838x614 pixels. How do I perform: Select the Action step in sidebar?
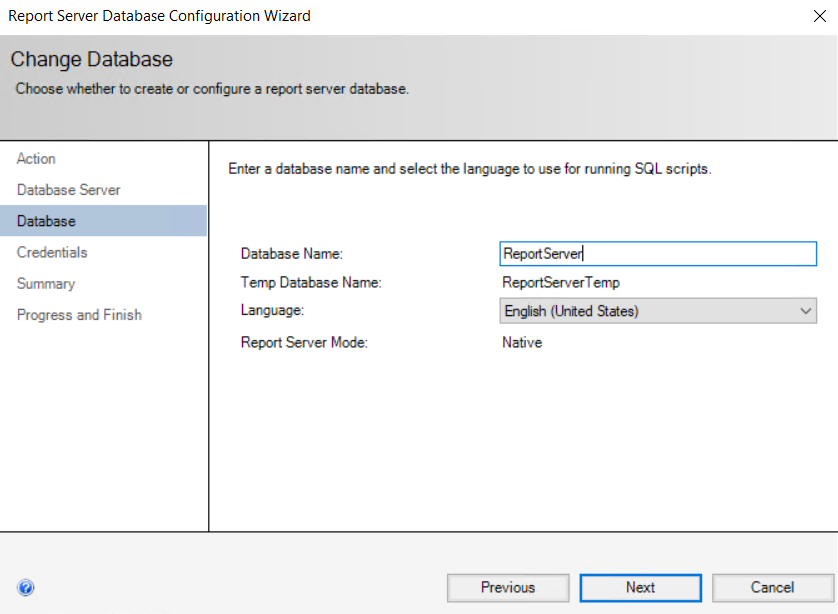click(x=37, y=159)
